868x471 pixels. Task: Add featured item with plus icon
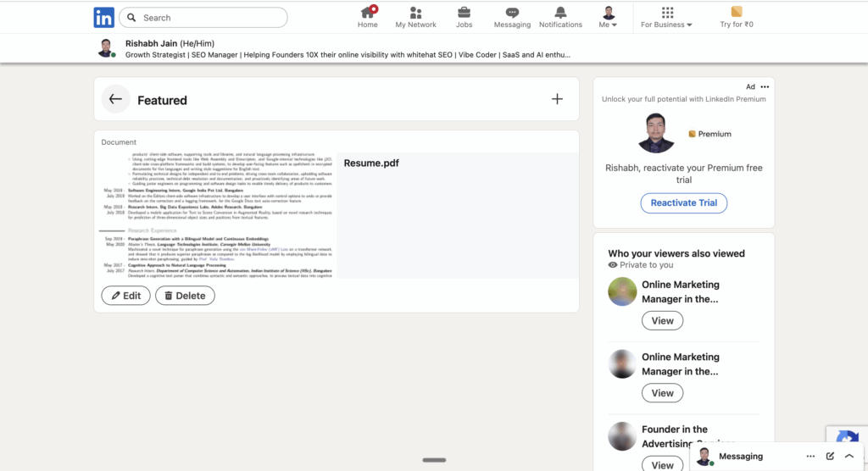tap(557, 99)
